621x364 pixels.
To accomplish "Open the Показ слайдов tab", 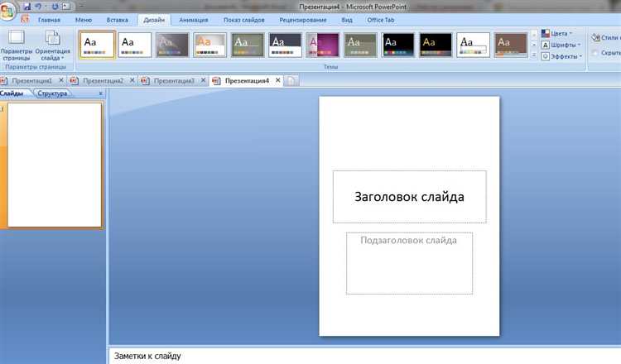I will pos(244,20).
